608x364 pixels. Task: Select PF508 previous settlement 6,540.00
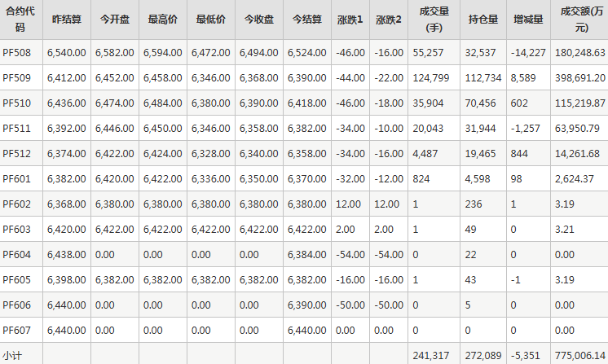click(x=67, y=53)
